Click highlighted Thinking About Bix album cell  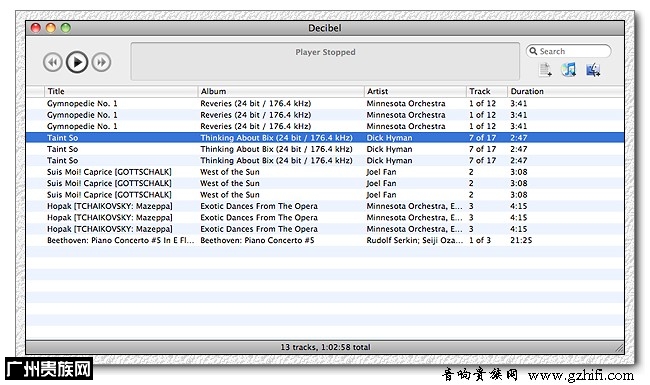pyautogui.click(x=276, y=138)
